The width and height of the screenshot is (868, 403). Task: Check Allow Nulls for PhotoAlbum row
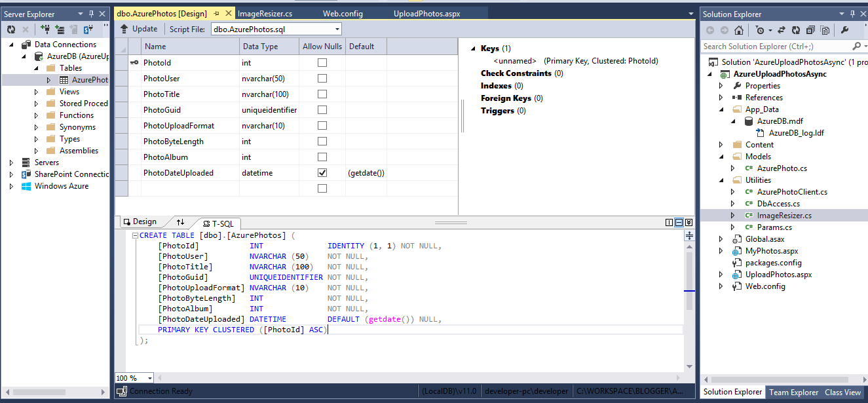click(x=322, y=157)
